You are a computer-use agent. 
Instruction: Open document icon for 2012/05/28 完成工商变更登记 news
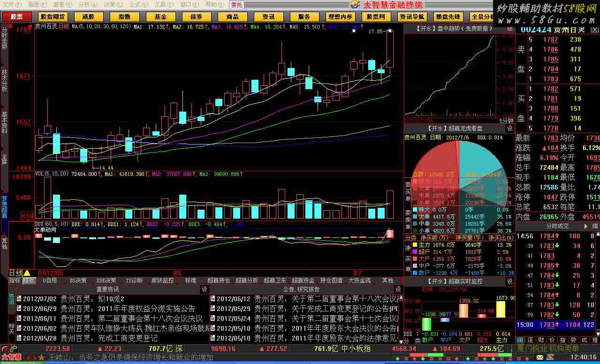point(19,338)
